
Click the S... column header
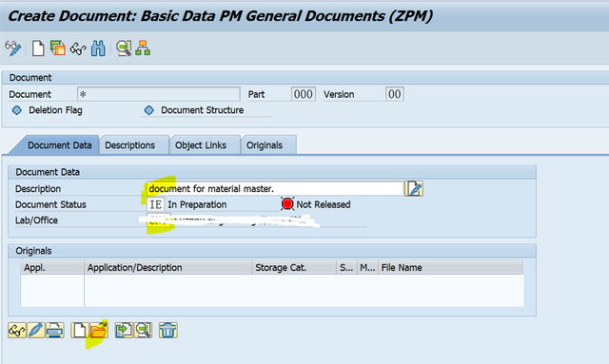[346, 267]
